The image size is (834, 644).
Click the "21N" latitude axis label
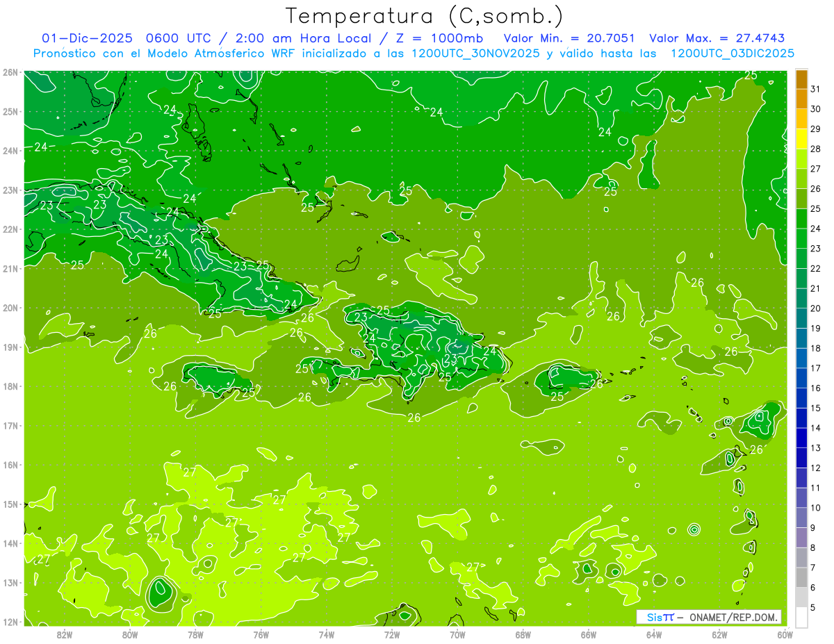[10, 269]
